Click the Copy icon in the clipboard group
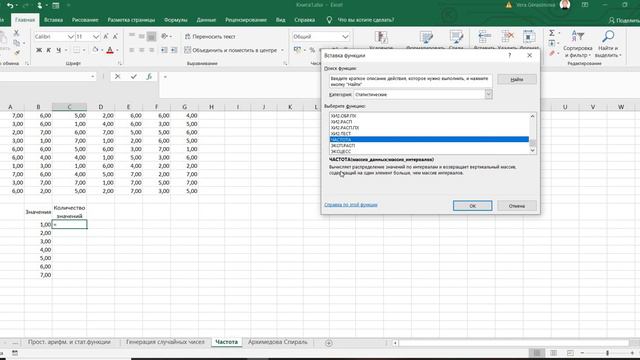The width and height of the screenshot is (640, 360). 16,43
